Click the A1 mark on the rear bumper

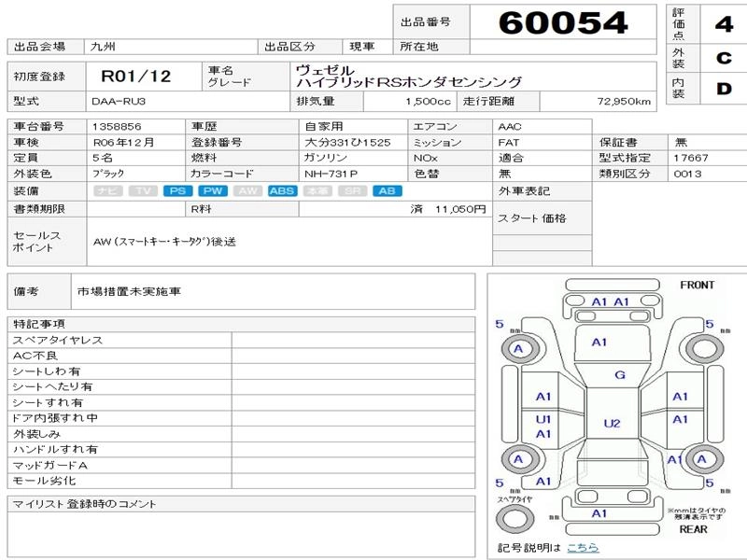click(599, 513)
